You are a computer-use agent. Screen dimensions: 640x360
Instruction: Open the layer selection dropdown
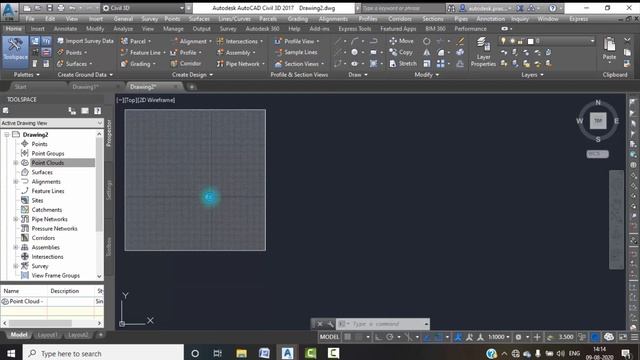tap(547, 41)
